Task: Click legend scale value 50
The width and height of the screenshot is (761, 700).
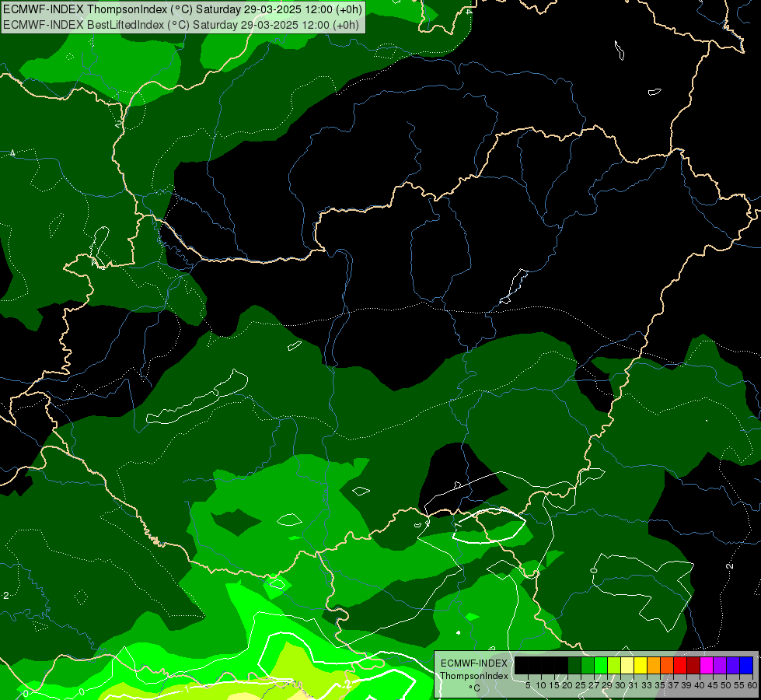Action: click(x=725, y=685)
